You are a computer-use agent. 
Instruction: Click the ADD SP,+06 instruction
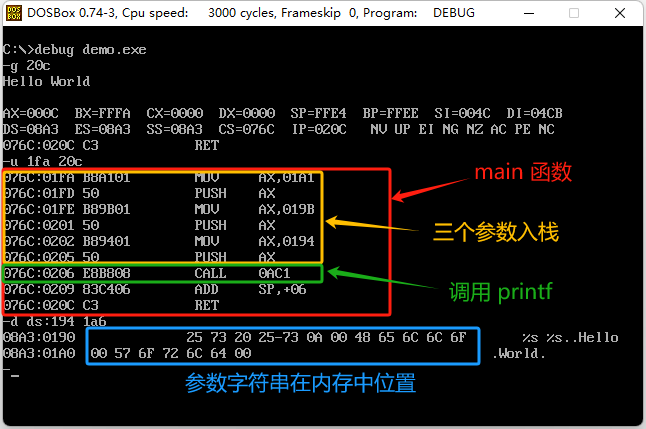(250, 289)
